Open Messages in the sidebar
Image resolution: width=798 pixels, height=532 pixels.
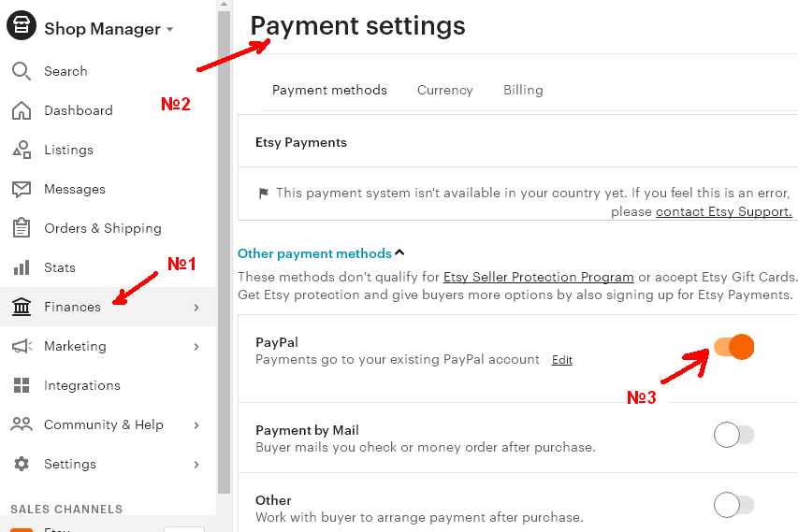point(108,189)
